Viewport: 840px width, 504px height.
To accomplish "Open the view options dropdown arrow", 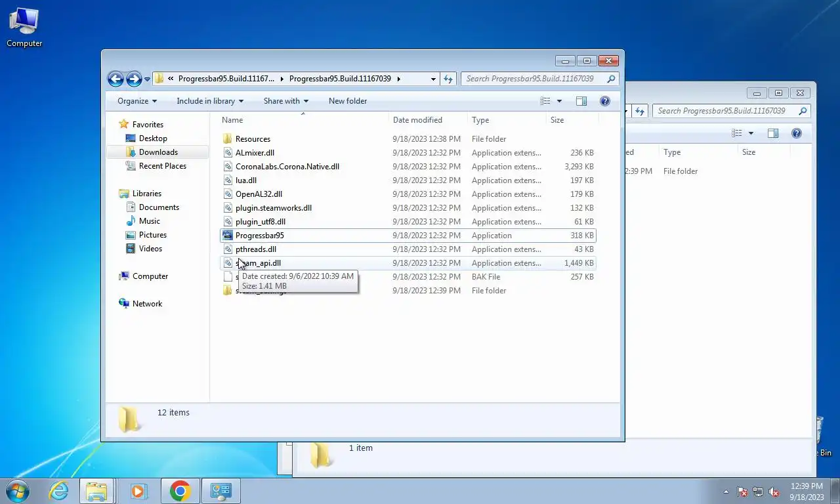I will pos(559,101).
